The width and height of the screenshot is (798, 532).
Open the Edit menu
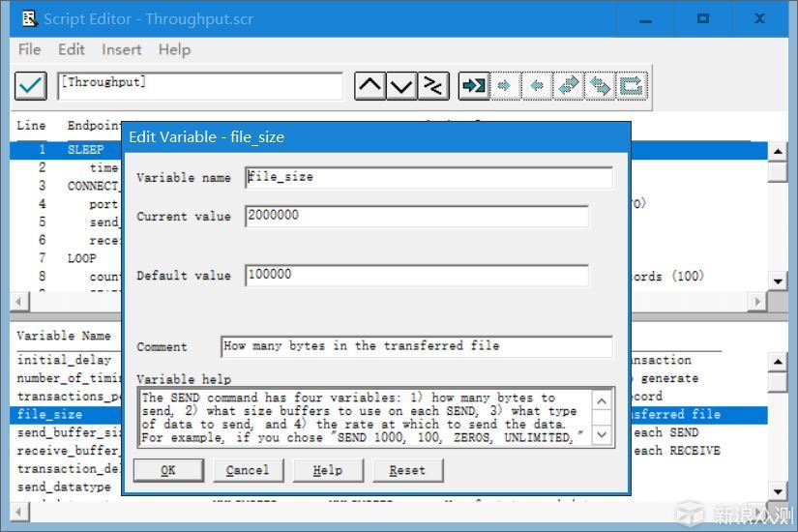(72, 50)
